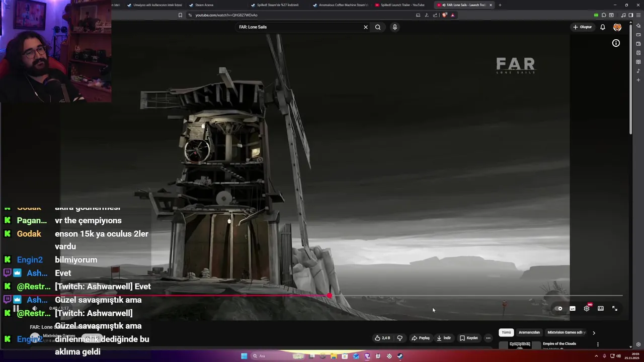
Task: Click the Oluştur create button
Action: tap(583, 27)
